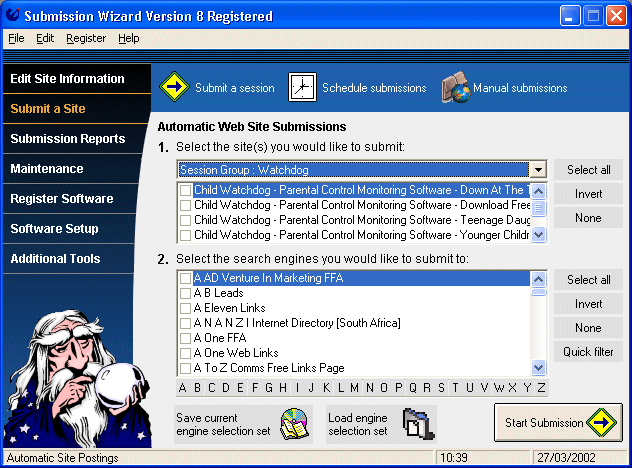Click search engines list scroll up arrow

click(x=538, y=279)
